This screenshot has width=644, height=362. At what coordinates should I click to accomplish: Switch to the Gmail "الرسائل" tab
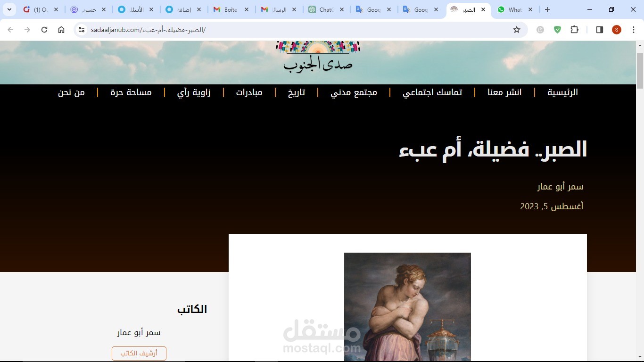[278, 9]
